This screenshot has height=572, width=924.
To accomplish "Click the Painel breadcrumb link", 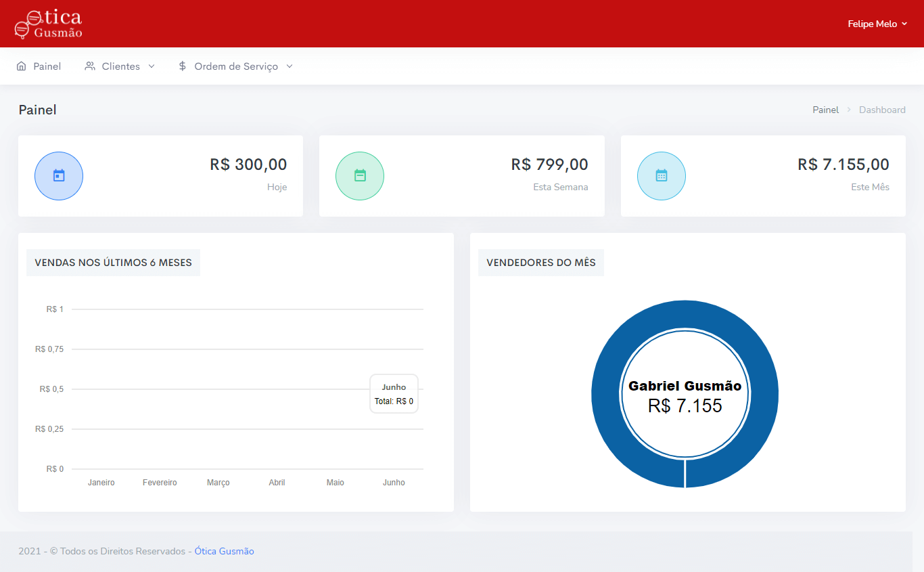I will coord(825,110).
